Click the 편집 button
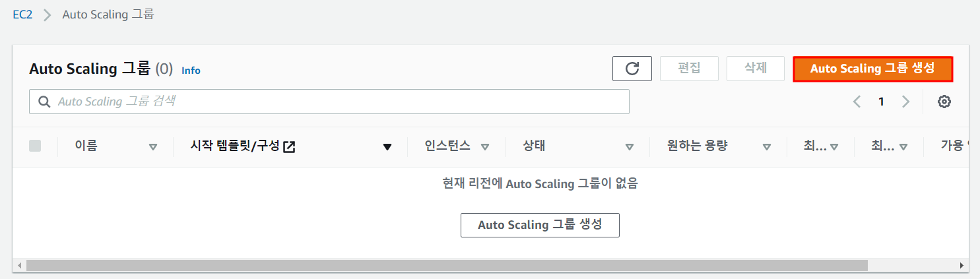This screenshot has width=980, height=279. 689,69
